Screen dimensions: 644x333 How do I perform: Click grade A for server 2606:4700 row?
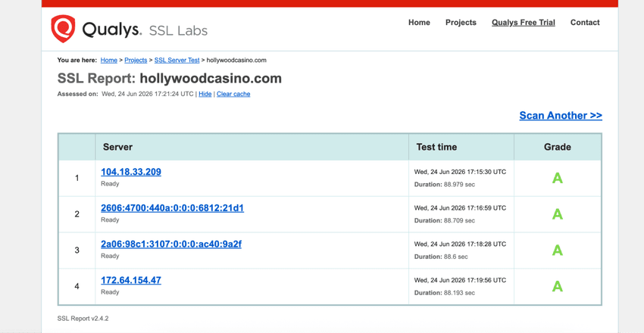[558, 214]
